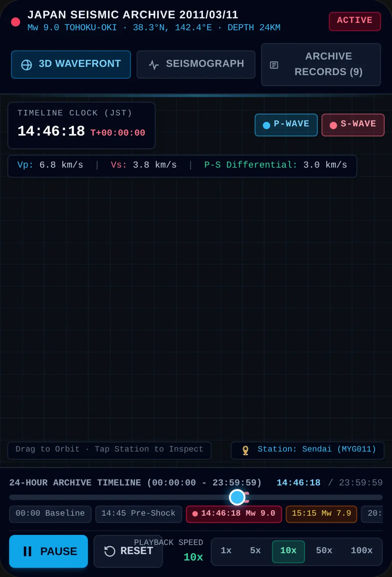Screen dimensions: 392x577
Task: Toggle the P-WAVE layer
Action: pyautogui.click(x=286, y=125)
